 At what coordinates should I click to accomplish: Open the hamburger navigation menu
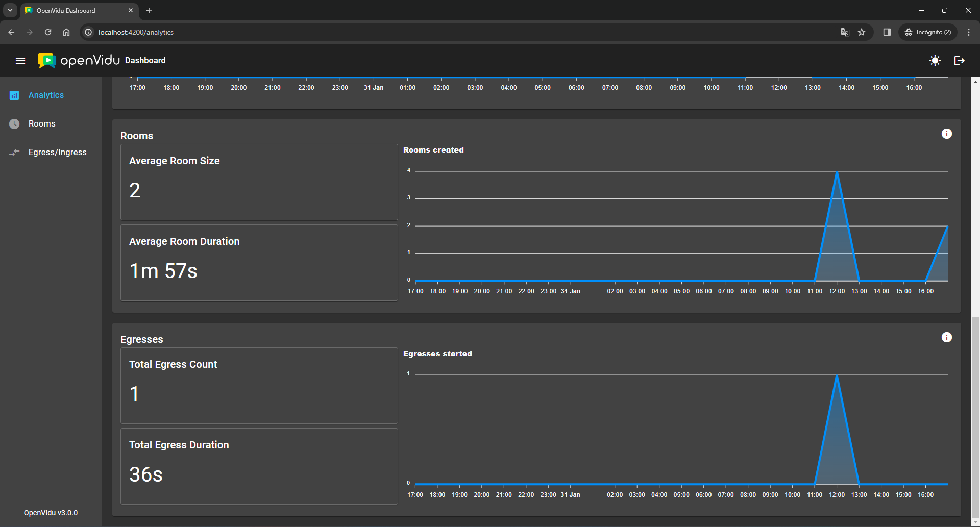[x=20, y=61]
